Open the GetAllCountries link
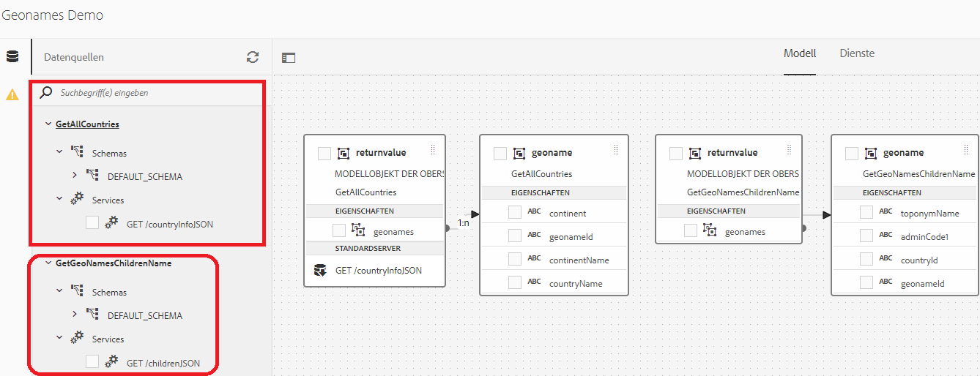Viewport: 980px width, 376px height. 87,124
